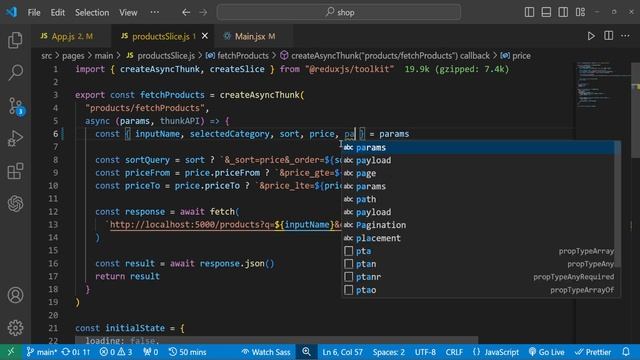Click the code minimap

coord(602,85)
